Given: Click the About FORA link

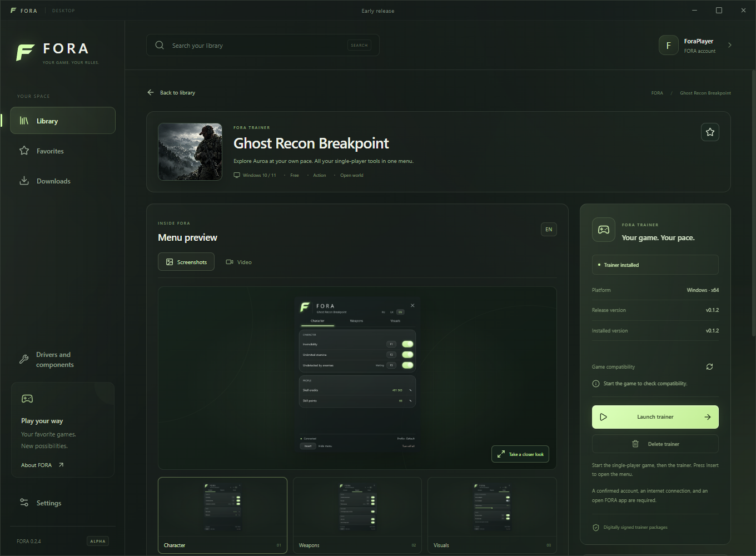Looking at the screenshot, I should coord(42,465).
